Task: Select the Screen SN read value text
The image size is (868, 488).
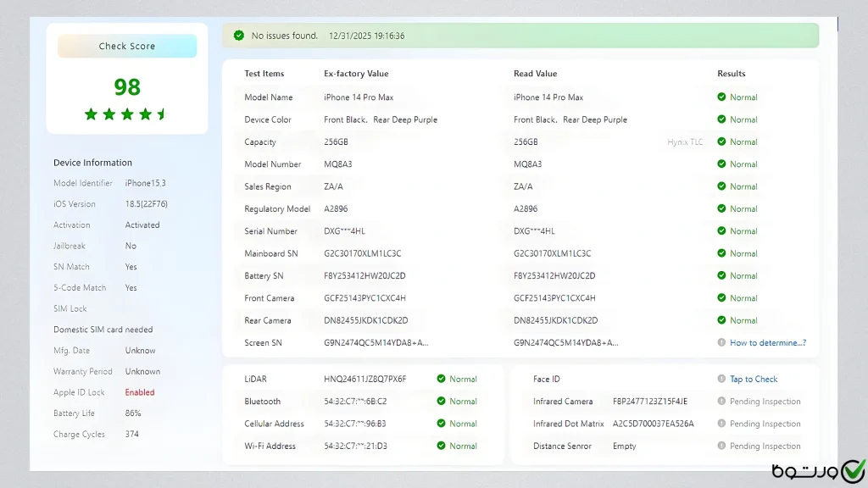Action: pyautogui.click(x=565, y=343)
